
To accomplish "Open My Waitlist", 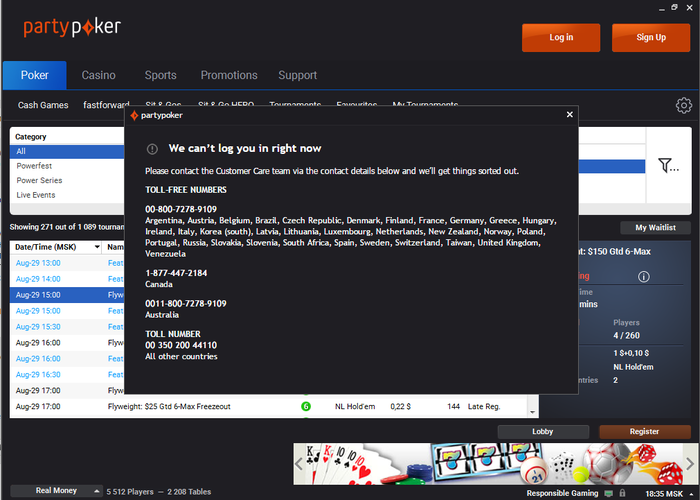I will click(x=655, y=228).
